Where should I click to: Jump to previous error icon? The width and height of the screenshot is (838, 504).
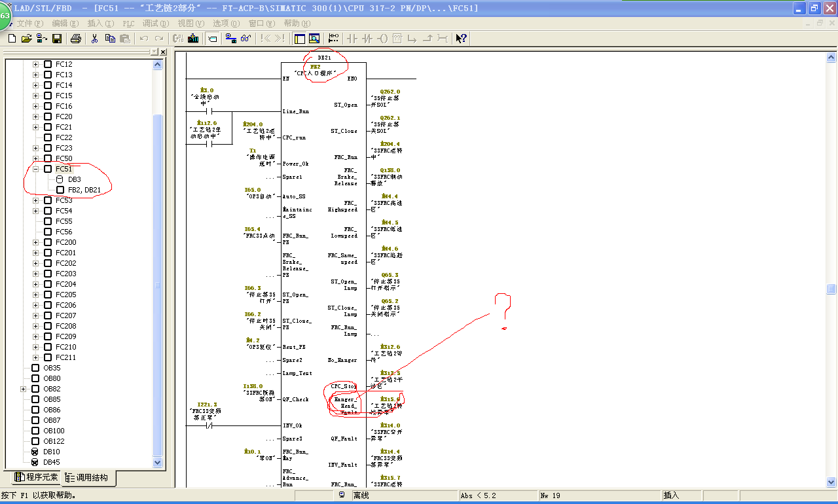[266, 39]
